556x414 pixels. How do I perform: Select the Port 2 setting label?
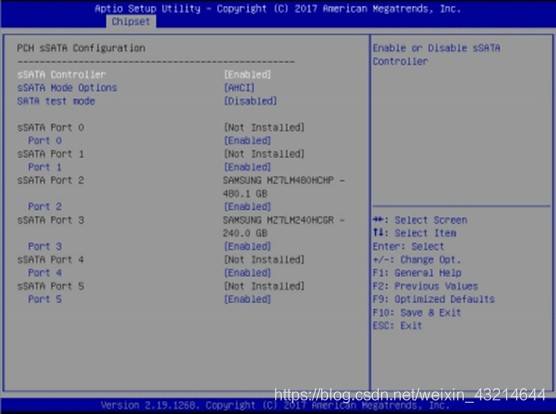[45, 206]
